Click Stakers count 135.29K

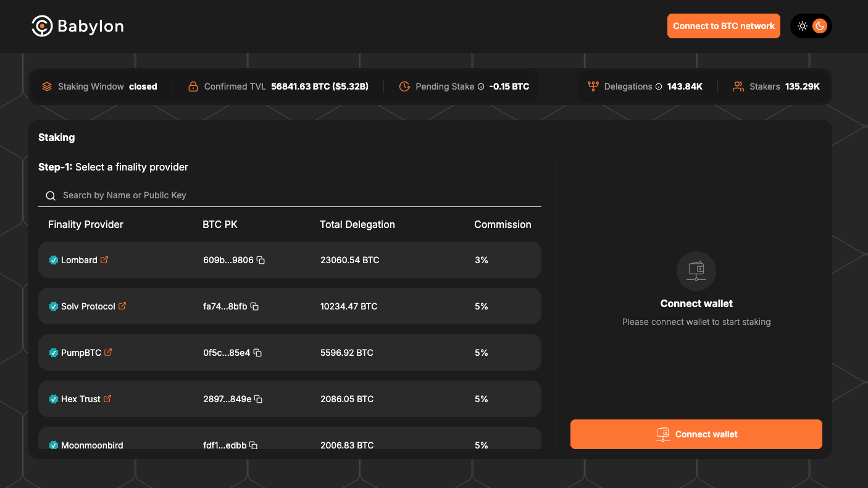coord(803,86)
